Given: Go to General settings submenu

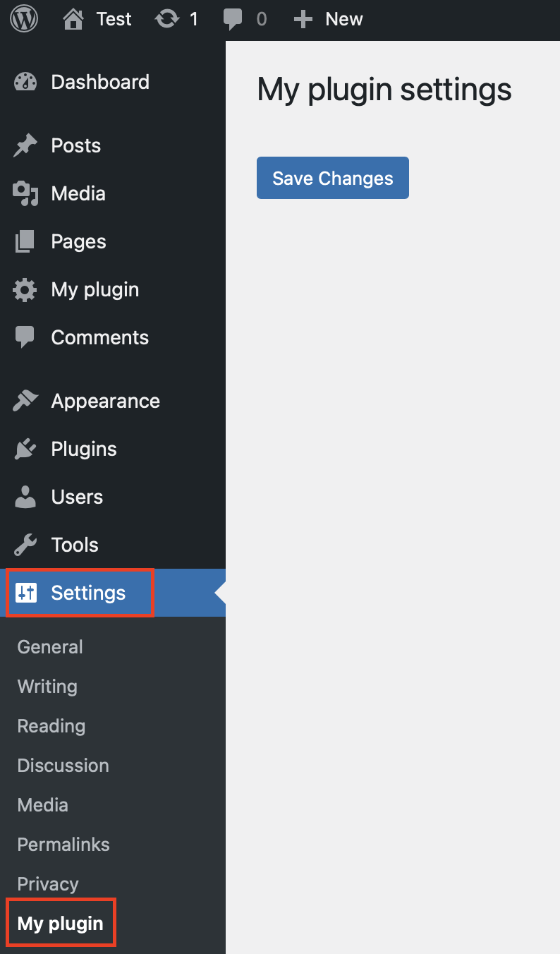Looking at the screenshot, I should click(x=50, y=647).
